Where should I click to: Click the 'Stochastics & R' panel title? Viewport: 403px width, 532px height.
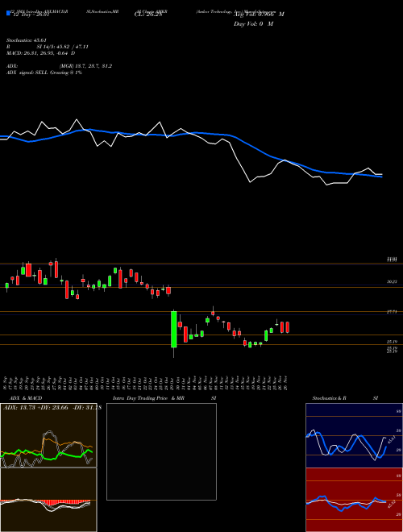[330, 398]
